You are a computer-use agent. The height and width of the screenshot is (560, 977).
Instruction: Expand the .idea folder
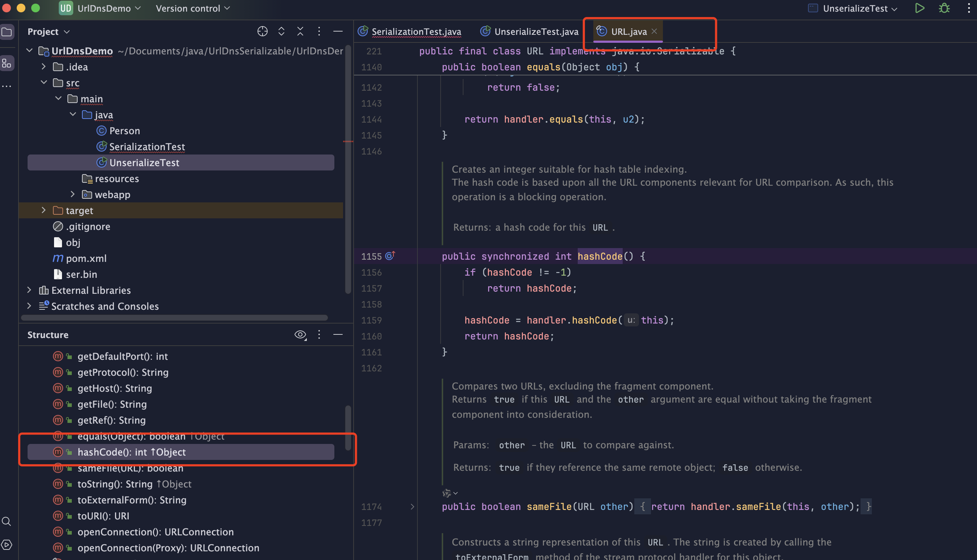44,66
